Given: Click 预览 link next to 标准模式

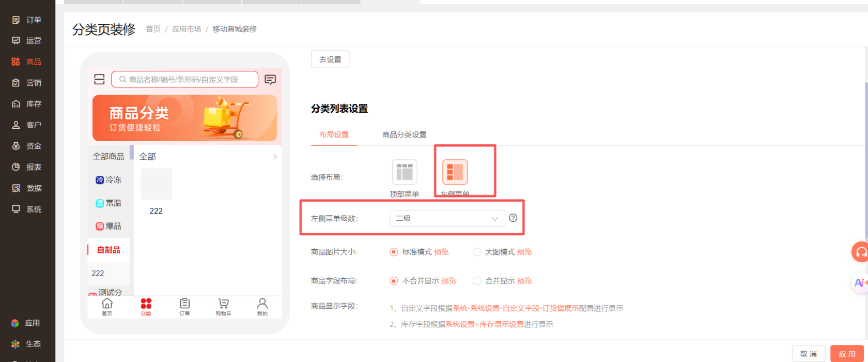Looking at the screenshot, I should click(441, 252).
